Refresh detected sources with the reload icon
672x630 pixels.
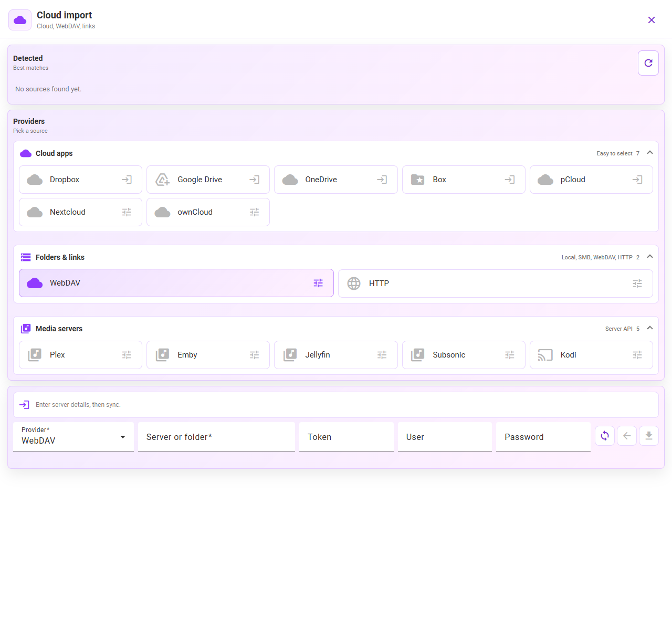(648, 63)
